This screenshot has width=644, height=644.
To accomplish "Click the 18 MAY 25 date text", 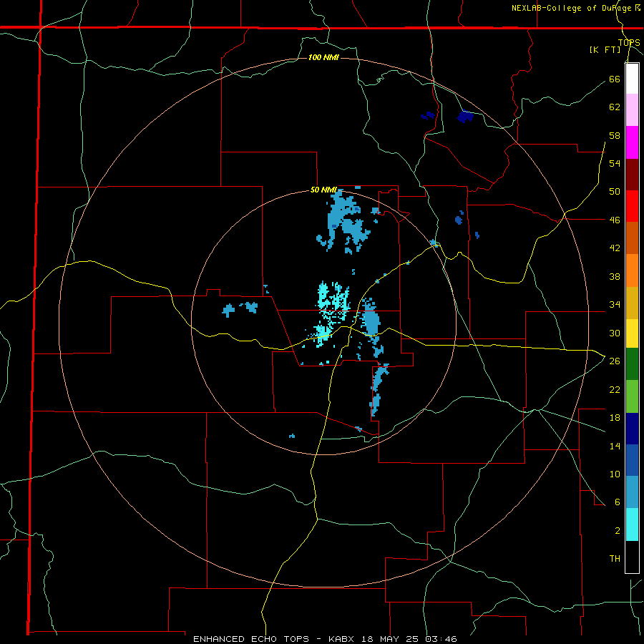I will [389, 639].
